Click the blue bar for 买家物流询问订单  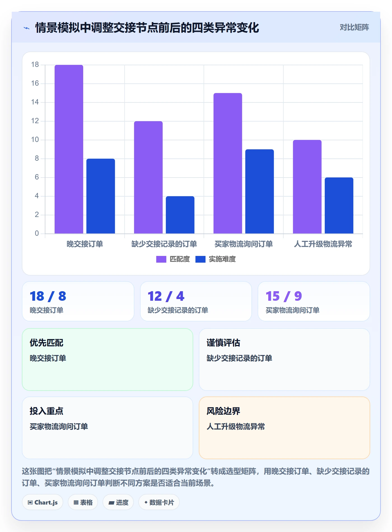pyautogui.click(x=260, y=191)
